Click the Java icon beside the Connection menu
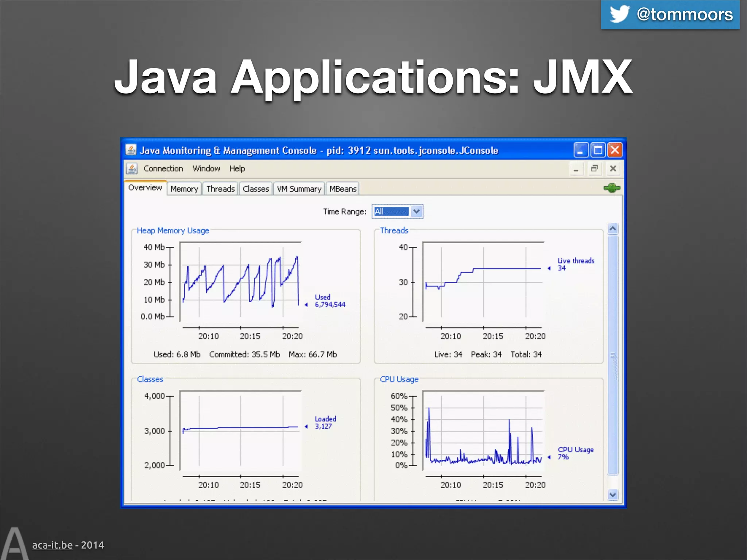 132,168
